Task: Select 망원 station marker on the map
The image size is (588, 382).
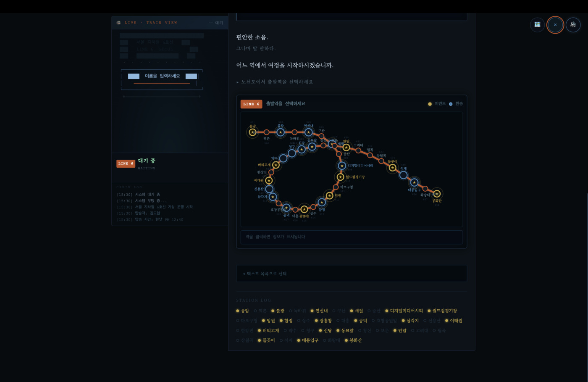Action: click(329, 195)
